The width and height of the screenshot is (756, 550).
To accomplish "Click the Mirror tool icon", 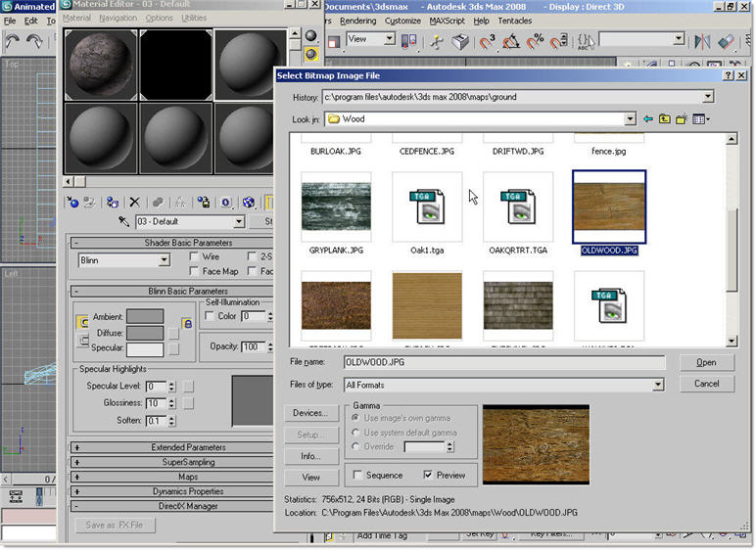I will (x=701, y=41).
